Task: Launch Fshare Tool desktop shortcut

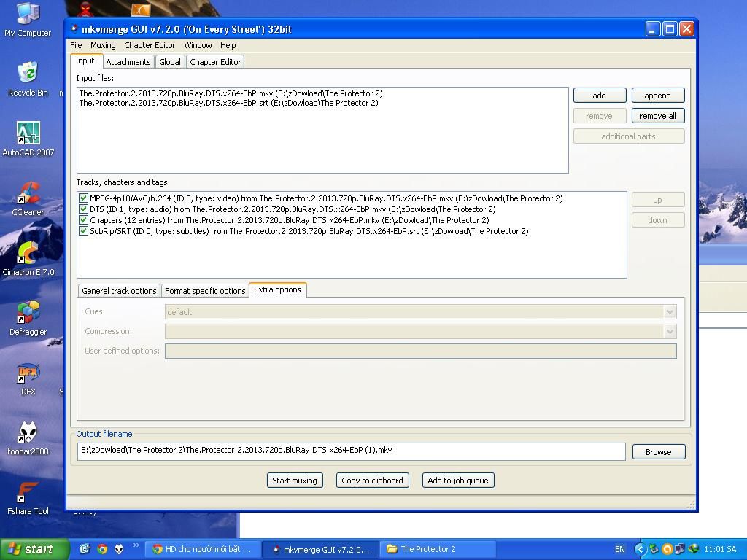Action: click(28, 498)
